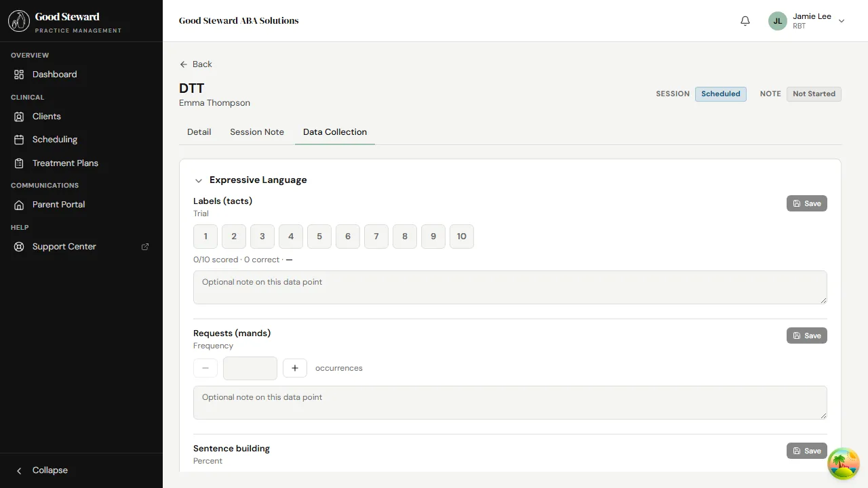Click the island floating widget icon
Screen dimensions: 868x488
coord(843,464)
